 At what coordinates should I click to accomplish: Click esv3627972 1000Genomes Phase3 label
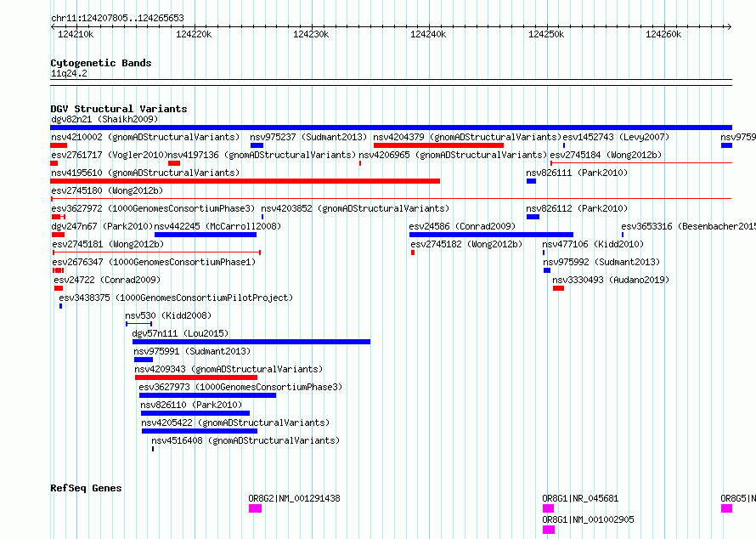click(x=153, y=208)
